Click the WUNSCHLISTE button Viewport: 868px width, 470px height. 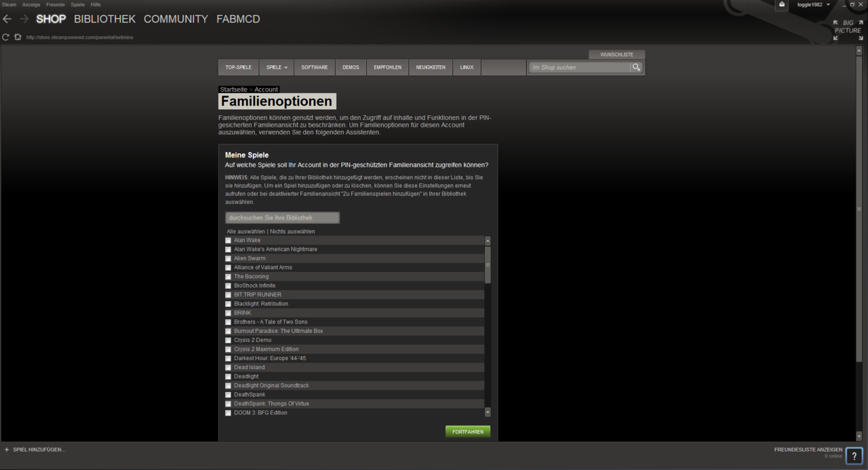(x=617, y=54)
